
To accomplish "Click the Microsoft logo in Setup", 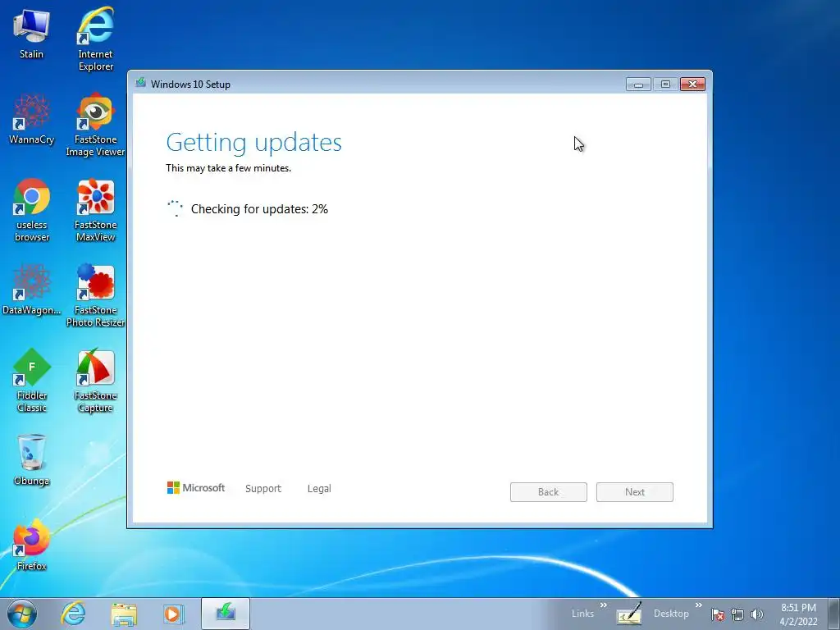I will point(196,488).
